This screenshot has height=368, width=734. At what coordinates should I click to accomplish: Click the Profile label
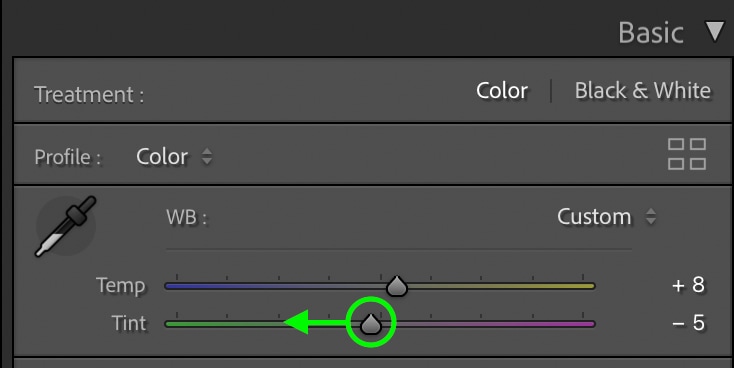pyautogui.click(x=67, y=157)
